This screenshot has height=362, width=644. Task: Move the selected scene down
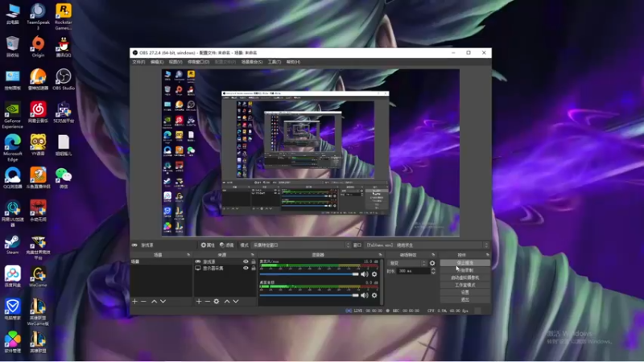pos(163,301)
